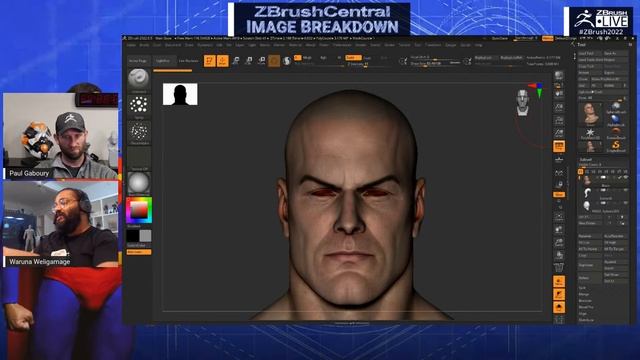Image resolution: width=640 pixels, height=360 pixels.
Task: Open the Dots stroke type selector
Action: pos(139,106)
